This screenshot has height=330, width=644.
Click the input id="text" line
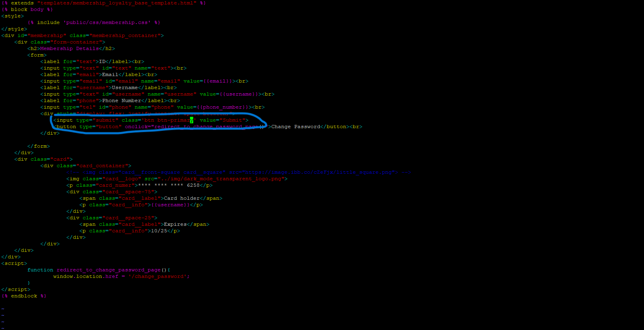[114, 68]
